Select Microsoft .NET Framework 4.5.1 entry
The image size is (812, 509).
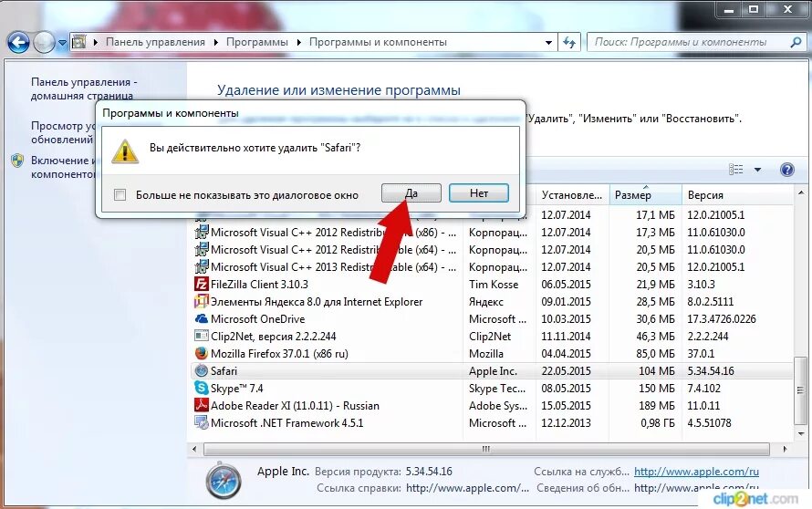click(286, 423)
